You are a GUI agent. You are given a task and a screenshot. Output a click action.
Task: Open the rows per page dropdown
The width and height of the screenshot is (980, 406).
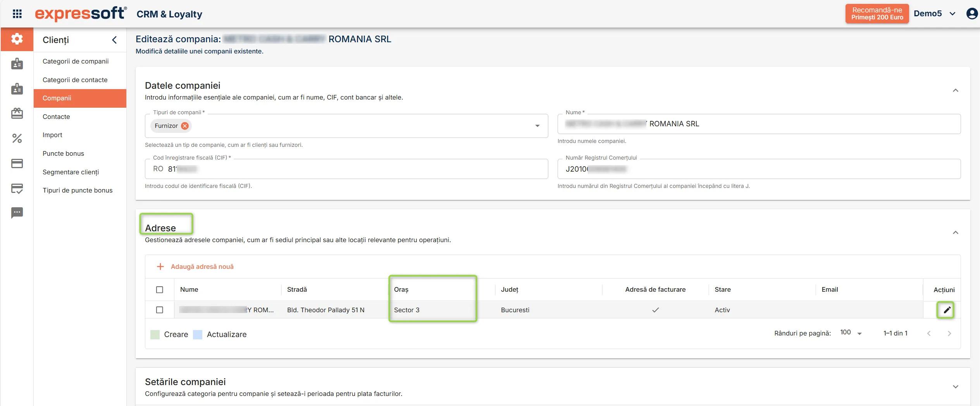(851, 333)
